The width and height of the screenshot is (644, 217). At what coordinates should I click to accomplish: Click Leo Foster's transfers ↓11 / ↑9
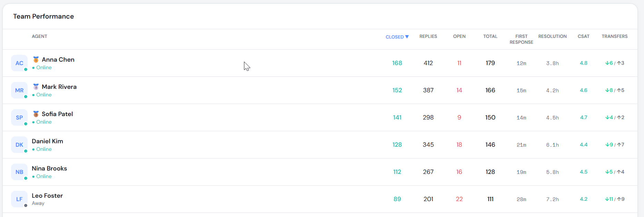[x=615, y=199]
